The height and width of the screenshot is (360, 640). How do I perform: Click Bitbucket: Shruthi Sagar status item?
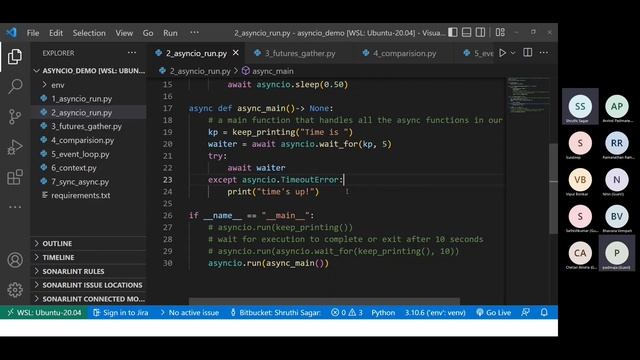click(276, 313)
